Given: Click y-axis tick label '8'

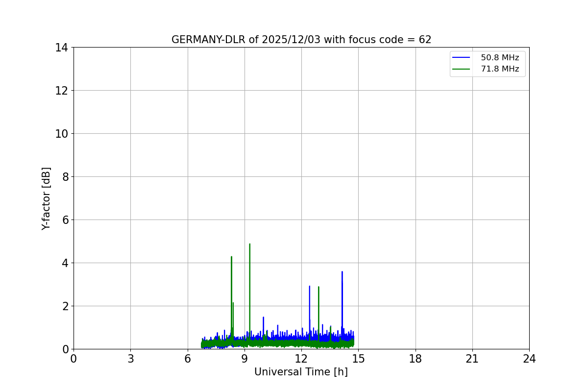Looking at the screenshot, I should pos(65,177).
